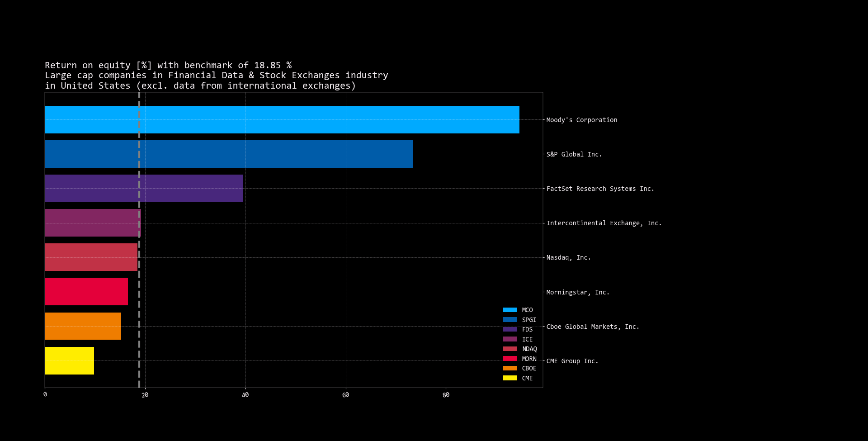Viewport: 868px width, 441px height.
Task: Click the MCO legend color swatch
Action: tap(510, 310)
